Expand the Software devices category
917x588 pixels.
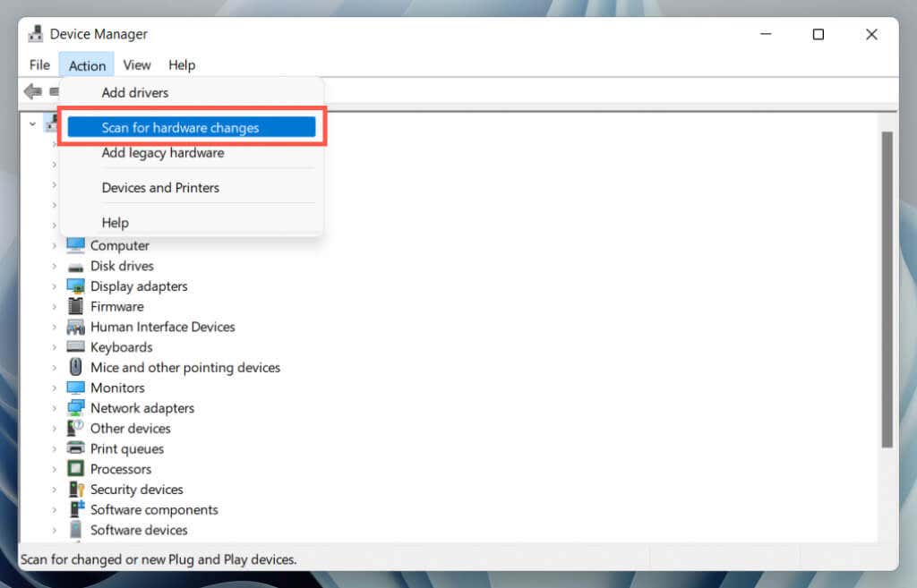point(55,530)
